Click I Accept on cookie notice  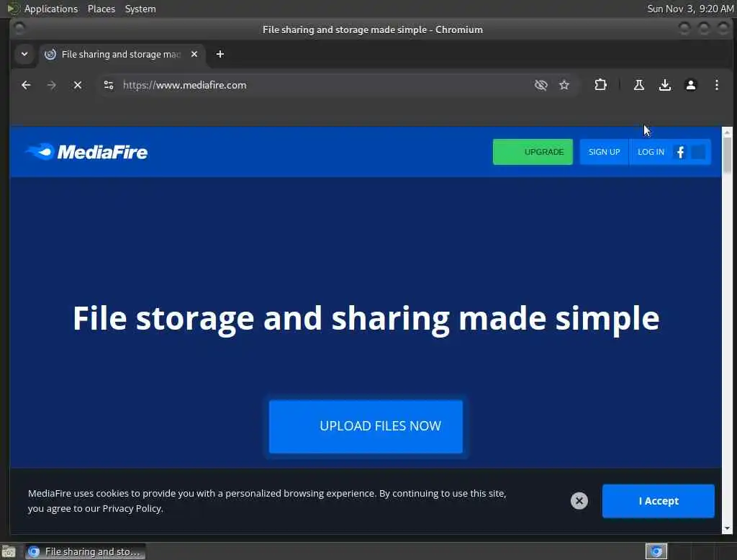pos(658,501)
